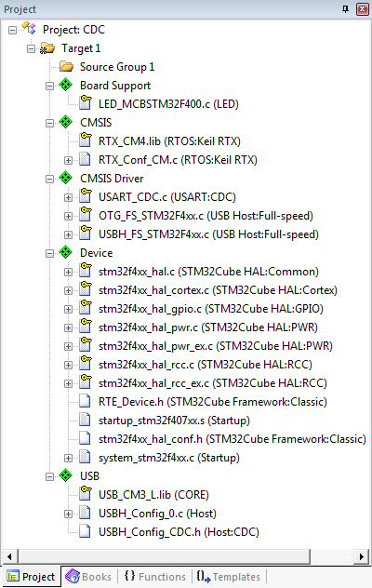372x588 pixels.
Task: Click the RTX_CM4.lib file key icon
Action: tap(86, 140)
